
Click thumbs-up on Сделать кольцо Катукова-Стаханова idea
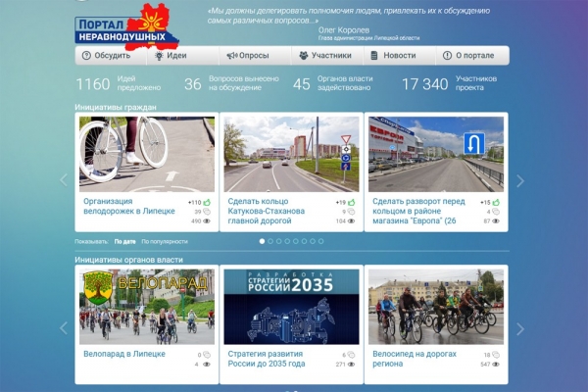point(352,203)
